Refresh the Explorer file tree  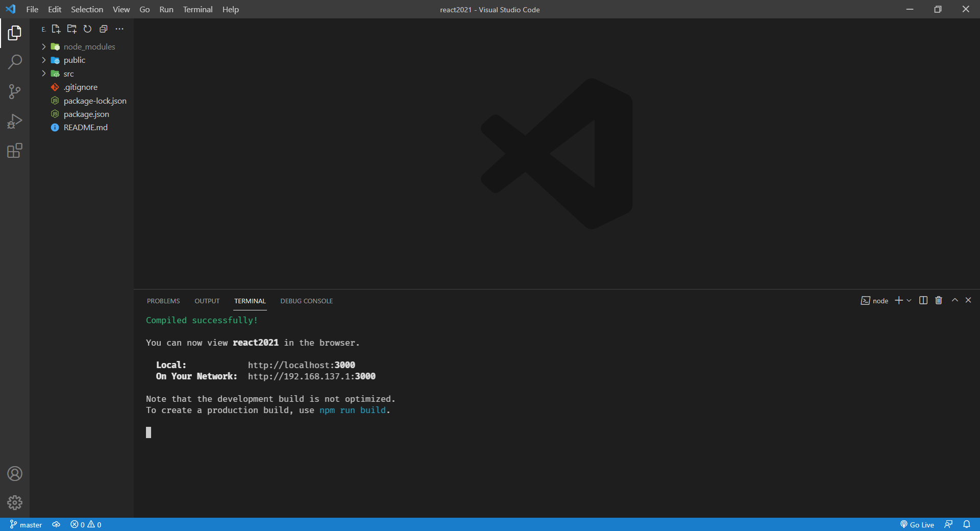coord(87,29)
